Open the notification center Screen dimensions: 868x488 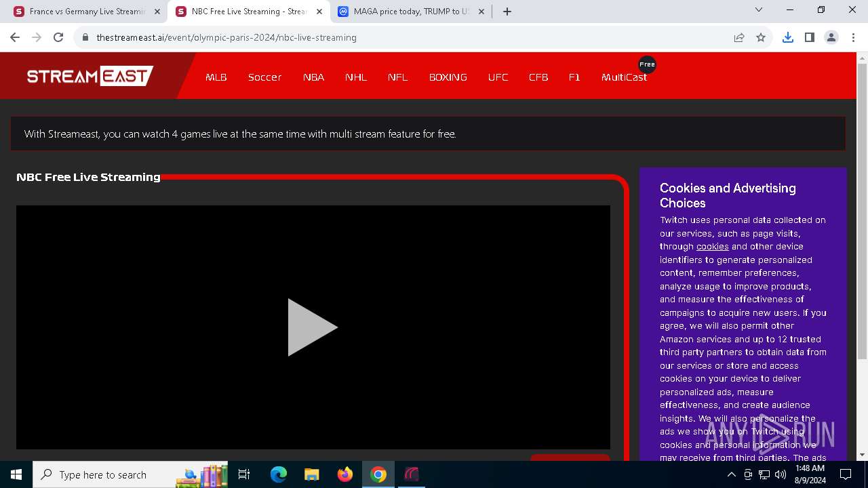(x=846, y=474)
